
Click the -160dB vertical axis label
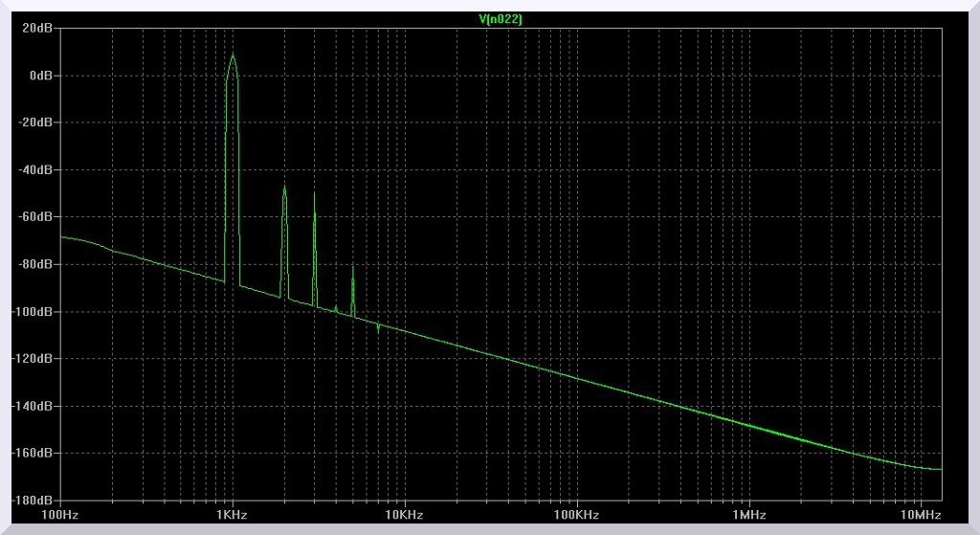(32, 453)
